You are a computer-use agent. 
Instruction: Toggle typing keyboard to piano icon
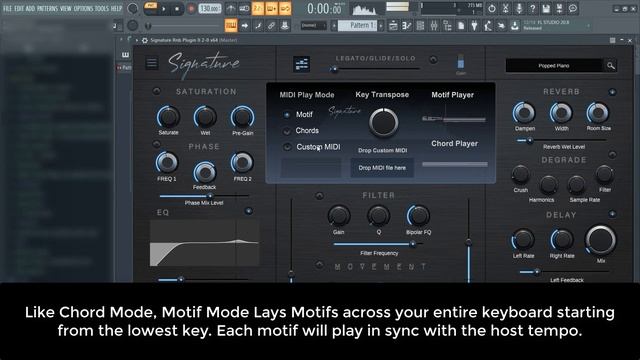click(x=231, y=26)
